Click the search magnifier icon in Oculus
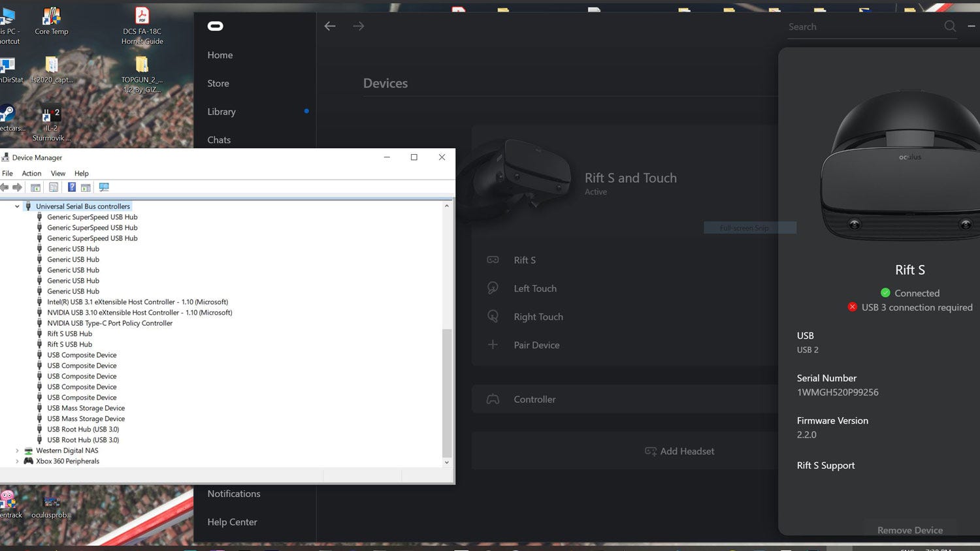The width and height of the screenshot is (980, 551). [950, 26]
